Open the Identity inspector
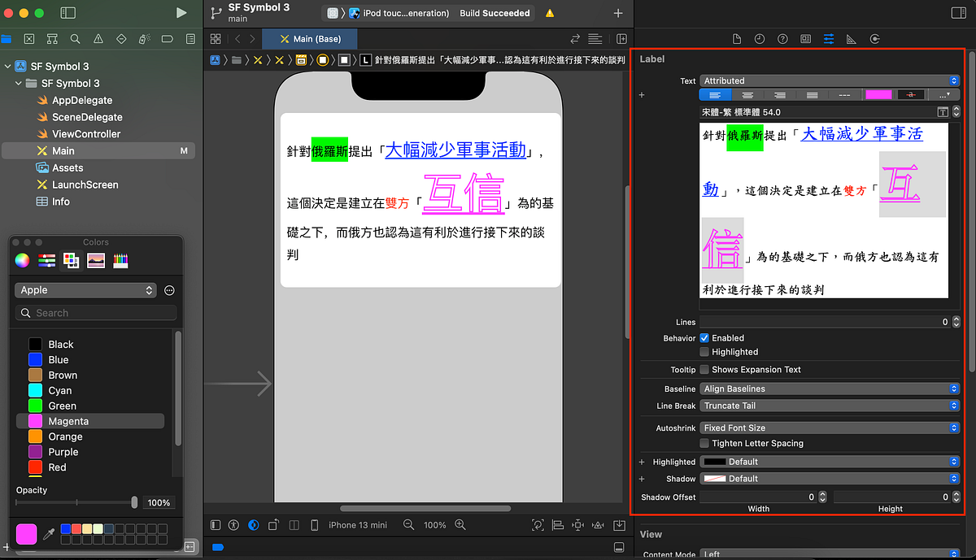This screenshot has height=560, width=976. pyautogui.click(x=805, y=38)
